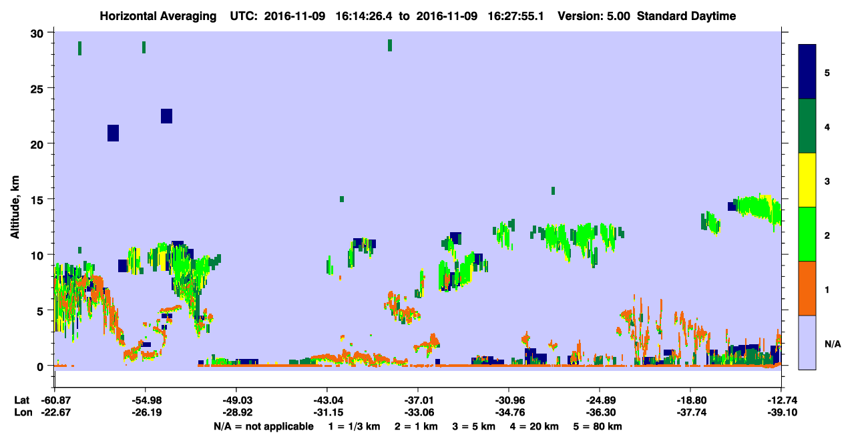
Task: Click the y-axis tick label 30
Action: (39, 33)
